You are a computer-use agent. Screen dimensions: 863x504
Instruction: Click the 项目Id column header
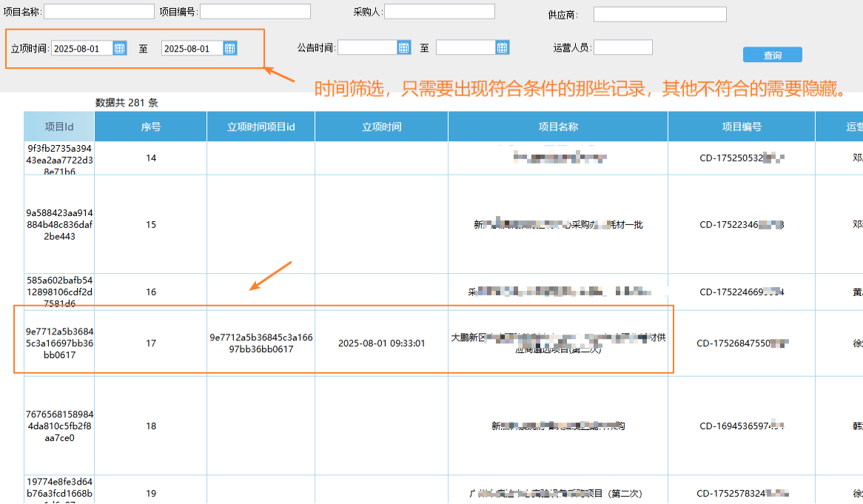pos(59,127)
